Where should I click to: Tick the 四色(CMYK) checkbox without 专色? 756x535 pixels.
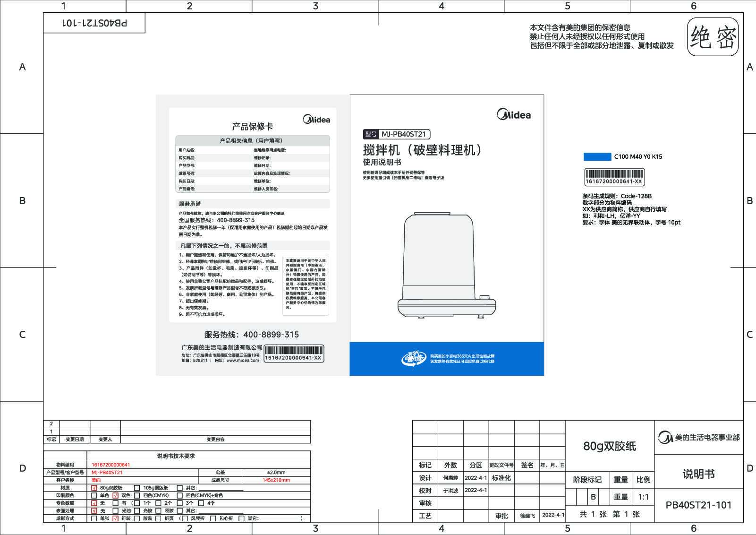point(137,495)
